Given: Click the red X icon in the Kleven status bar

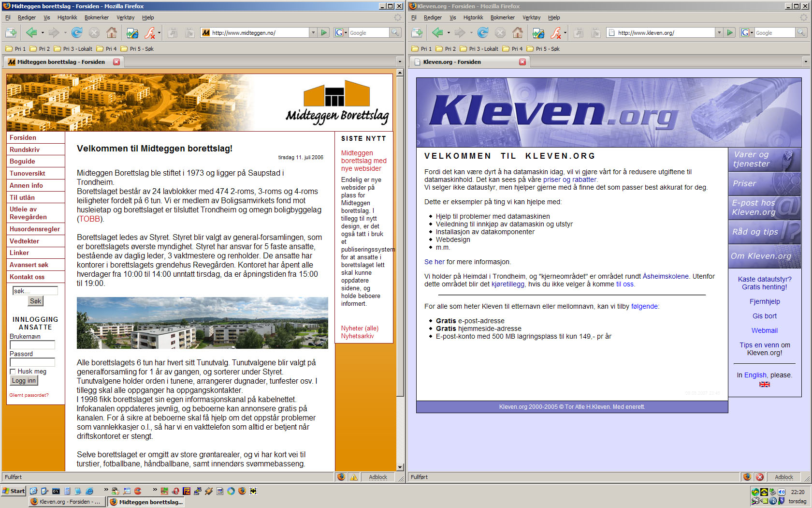Looking at the screenshot, I should point(760,477).
